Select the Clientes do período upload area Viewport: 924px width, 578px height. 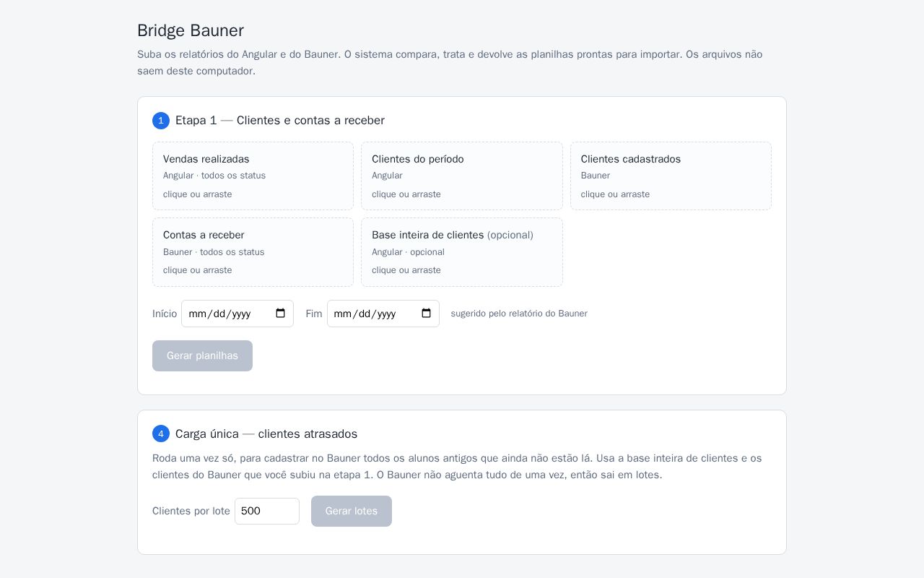[x=462, y=176]
